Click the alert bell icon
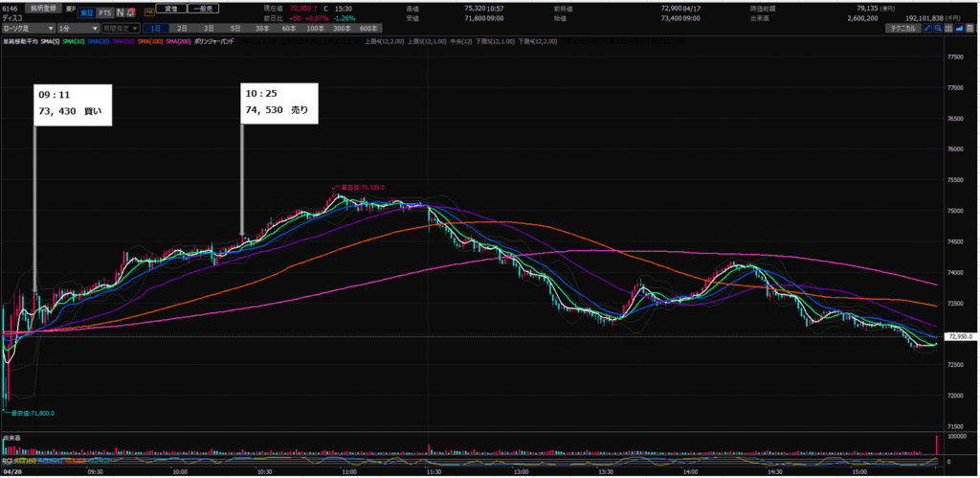 pos(130,14)
